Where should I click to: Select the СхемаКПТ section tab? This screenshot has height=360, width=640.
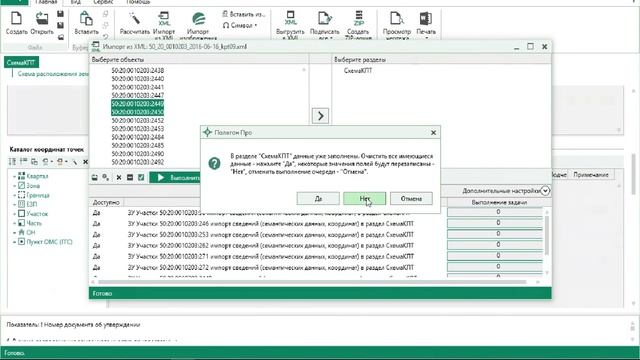[21, 62]
